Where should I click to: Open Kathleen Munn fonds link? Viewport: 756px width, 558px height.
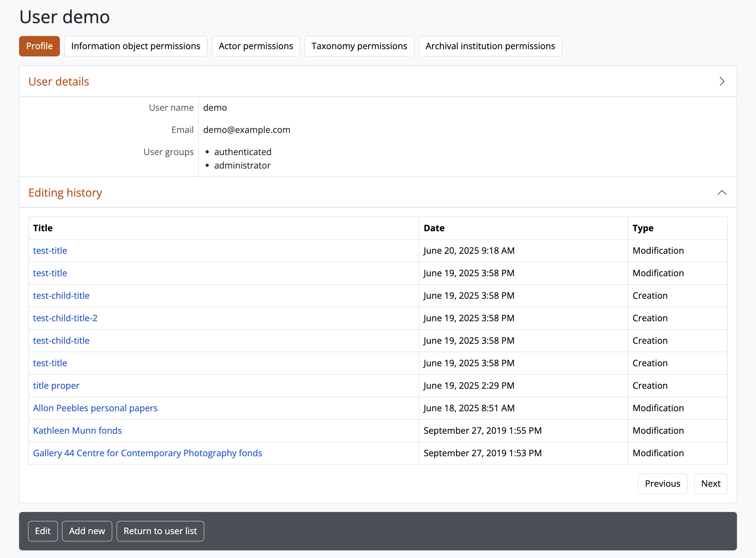click(x=77, y=431)
